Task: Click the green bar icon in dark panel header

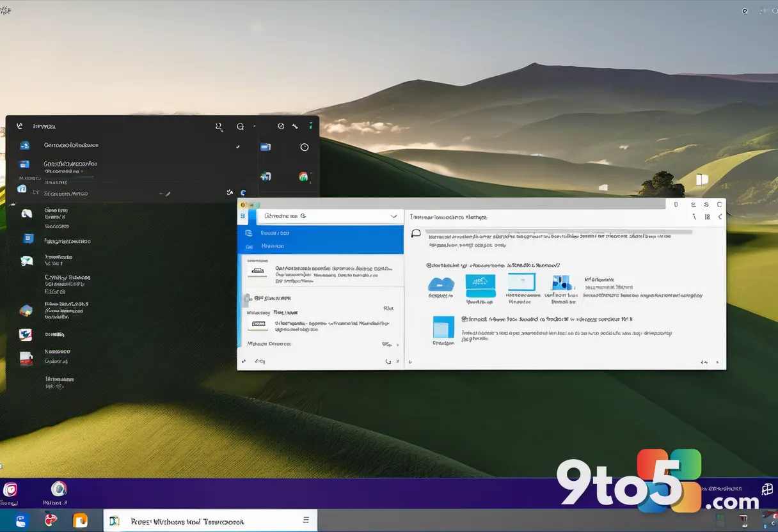Action: click(310, 127)
